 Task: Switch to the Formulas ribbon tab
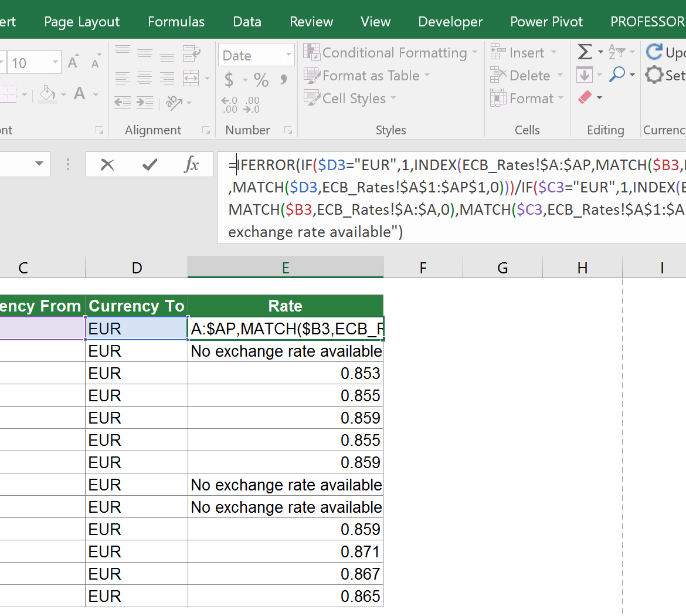pos(176,22)
